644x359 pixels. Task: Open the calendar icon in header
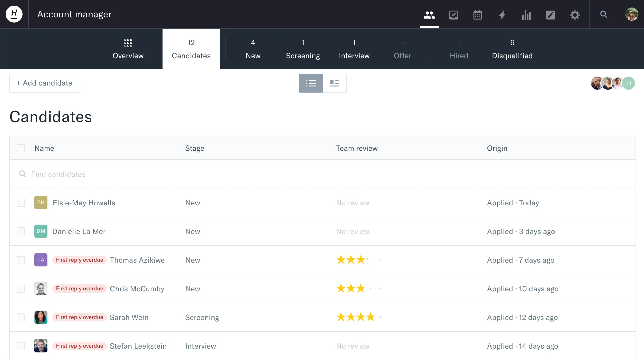tap(477, 15)
